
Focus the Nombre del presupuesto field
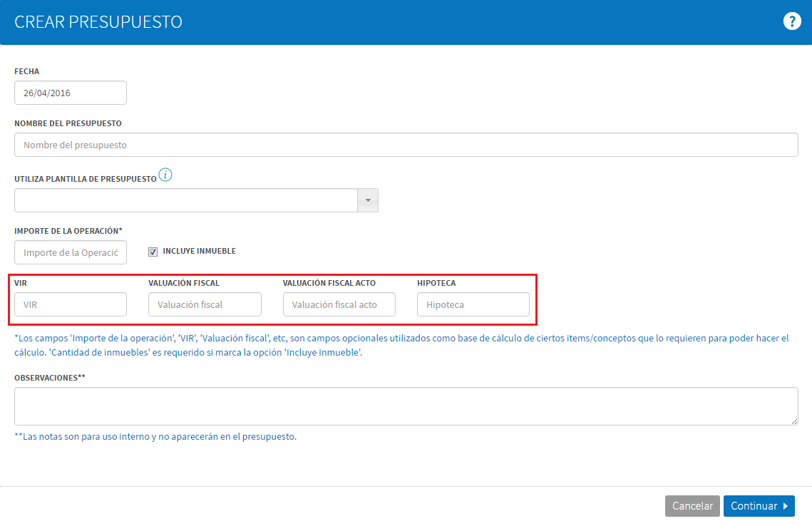(x=406, y=145)
